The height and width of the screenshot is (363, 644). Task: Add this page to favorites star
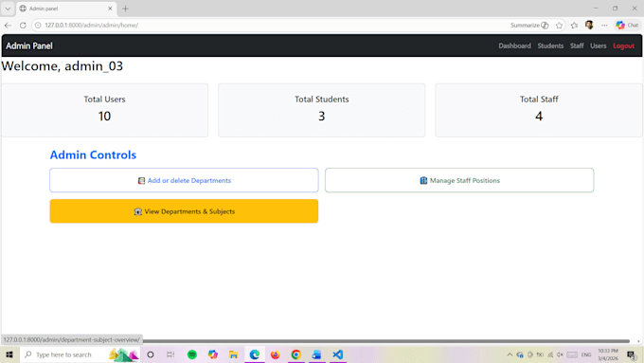tap(559, 25)
